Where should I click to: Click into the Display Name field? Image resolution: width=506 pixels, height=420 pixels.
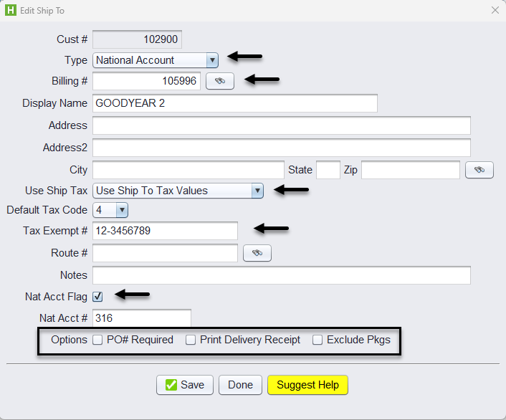point(235,103)
